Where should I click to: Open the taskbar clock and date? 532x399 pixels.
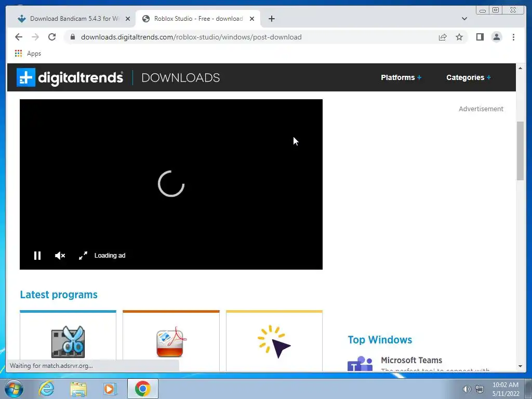click(506, 389)
